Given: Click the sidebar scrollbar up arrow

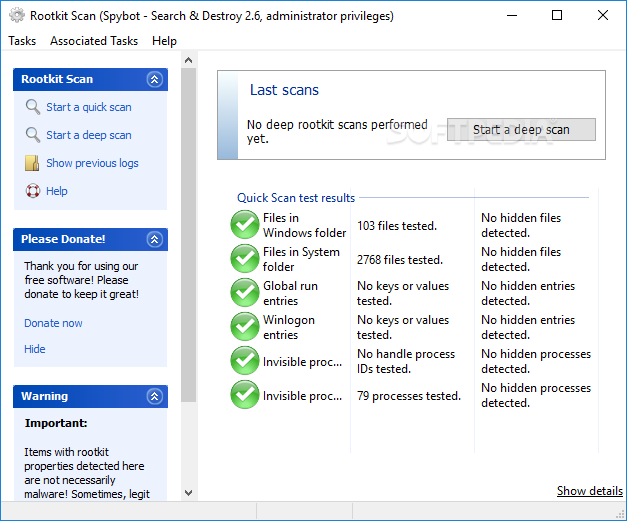Looking at the screenshot, I should point(189,60).
